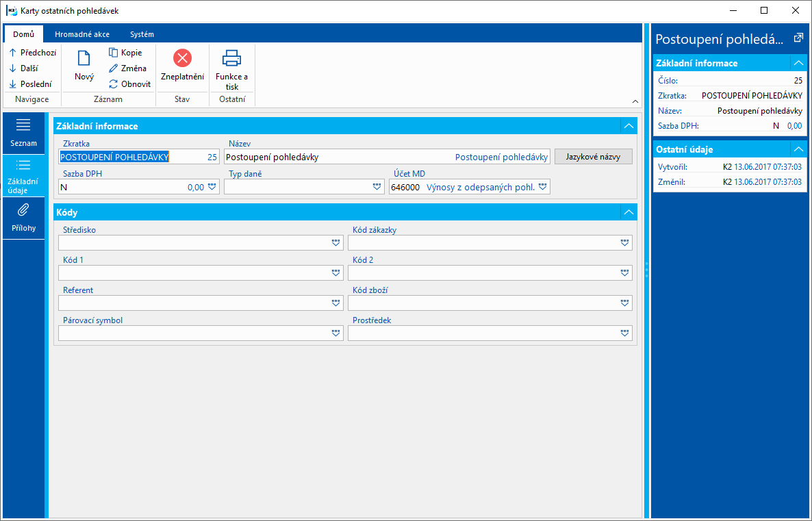Click the Zkratka value in right panel
812x521 pixels.
point(752,95)
